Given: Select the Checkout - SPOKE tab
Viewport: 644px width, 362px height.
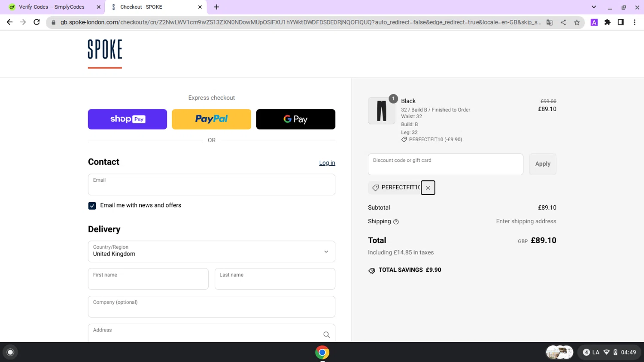Looking at the screenshot, I should pyautogui.click(x=156, y=7).
